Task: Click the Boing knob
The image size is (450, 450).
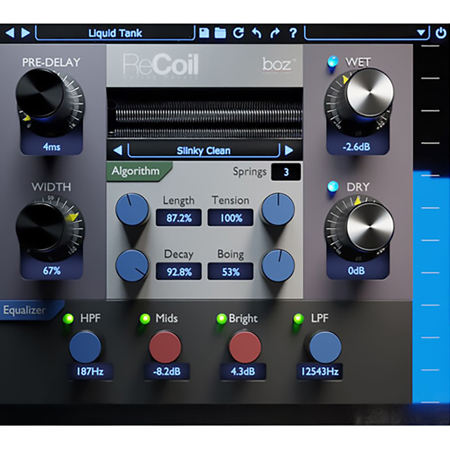Action: [278, 266]
